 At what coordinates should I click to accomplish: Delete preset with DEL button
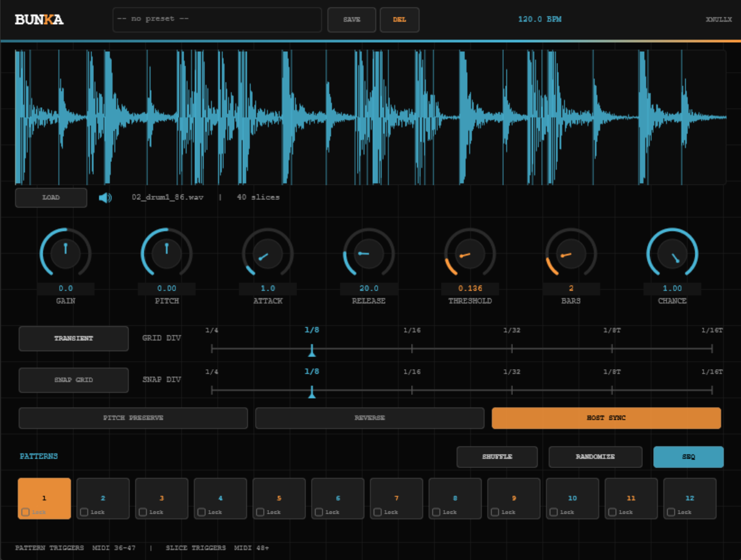point(400,20)
